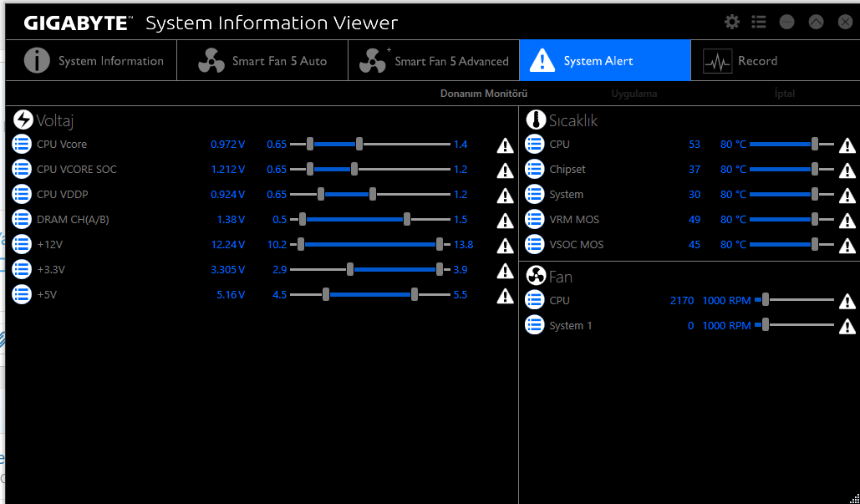This screenshot has height=504, width=860.
Task: Toggle the VRM MOS alert warning icon
Action: pos(847,221)
